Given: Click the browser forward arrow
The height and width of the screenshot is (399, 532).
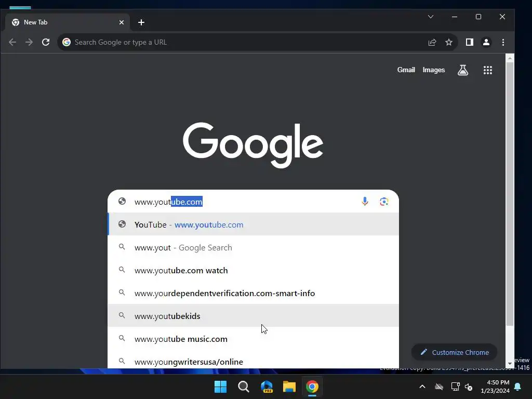Looking at the screenshot, I should coord(29,42).
